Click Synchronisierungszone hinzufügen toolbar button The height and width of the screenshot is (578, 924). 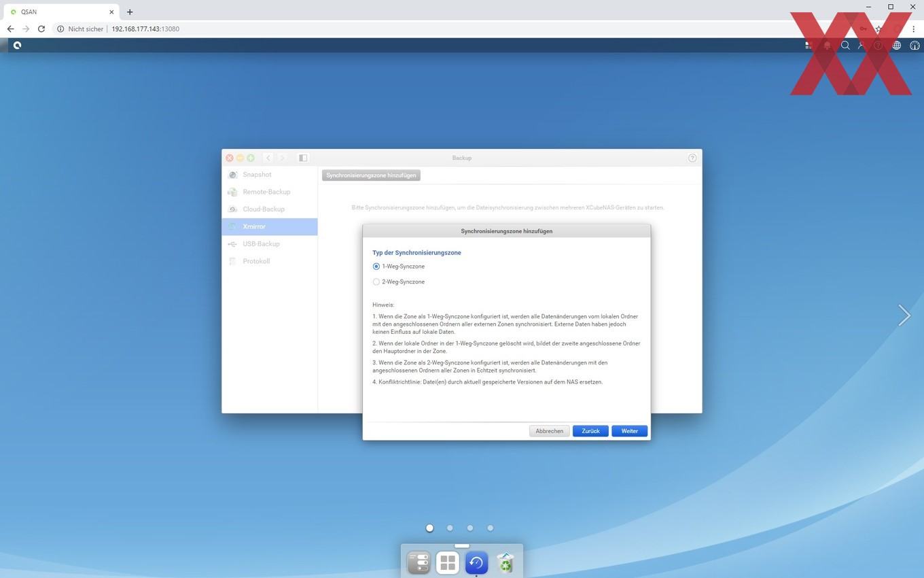point(371,175)
